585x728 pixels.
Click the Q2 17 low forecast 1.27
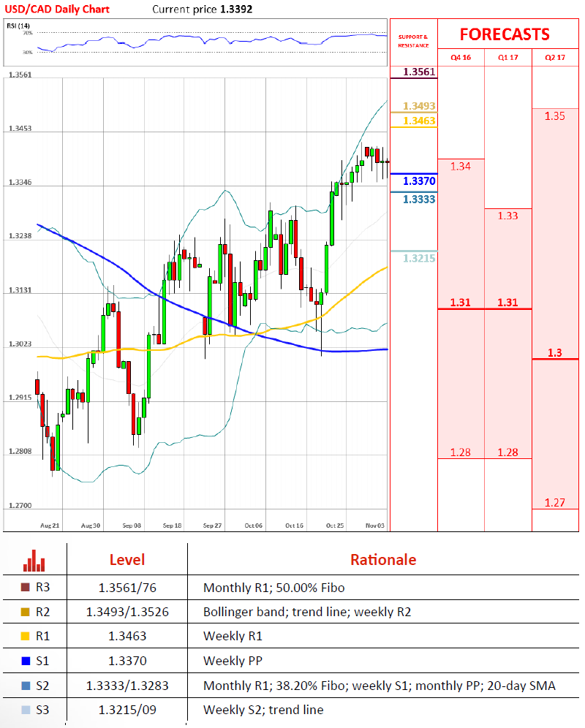point(555,502)
